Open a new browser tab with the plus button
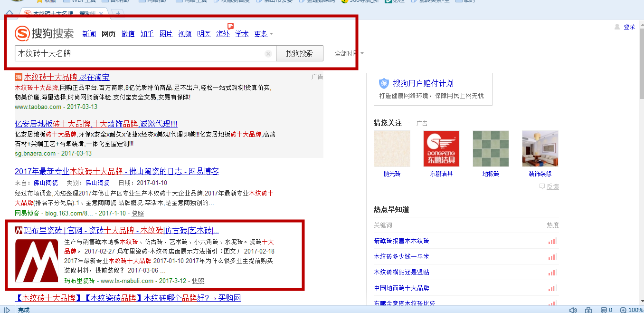The height and width of the screenshot is (313, 644). tap(118, 13)
